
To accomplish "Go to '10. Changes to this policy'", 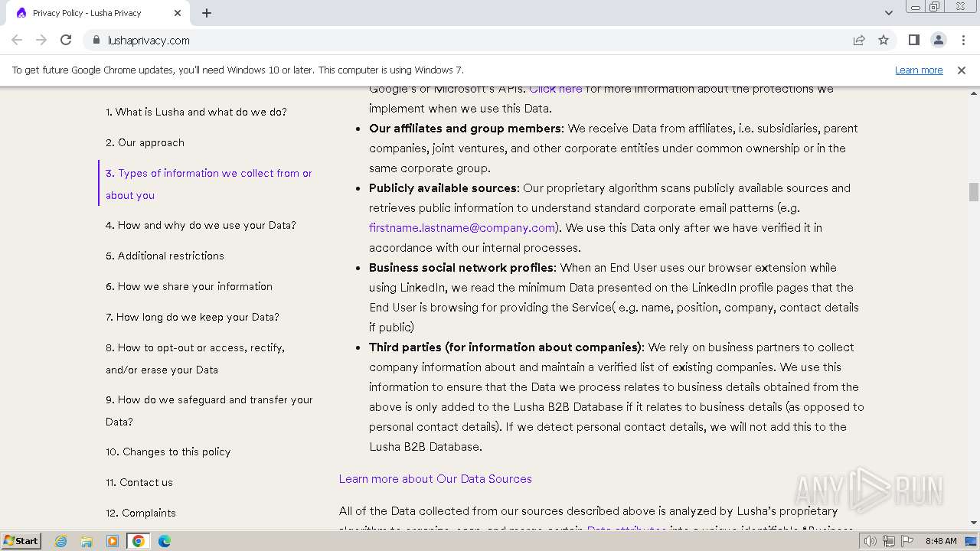I will (x=168, y=452).
